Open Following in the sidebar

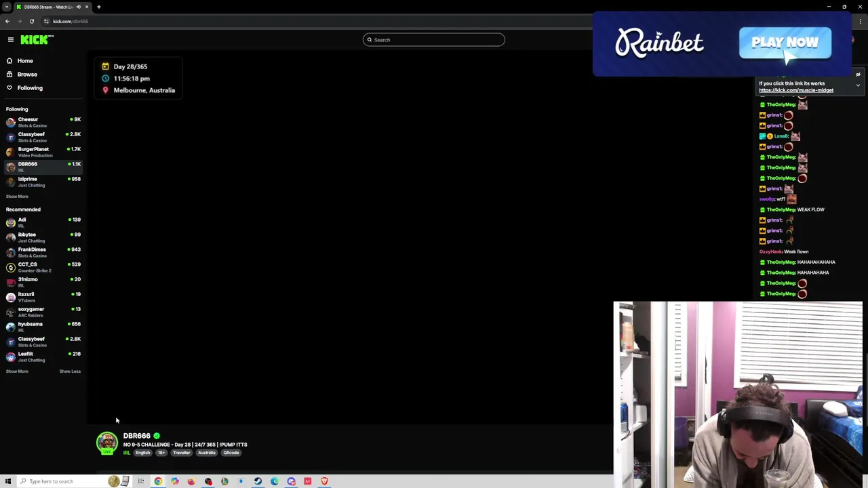(30, 88)
